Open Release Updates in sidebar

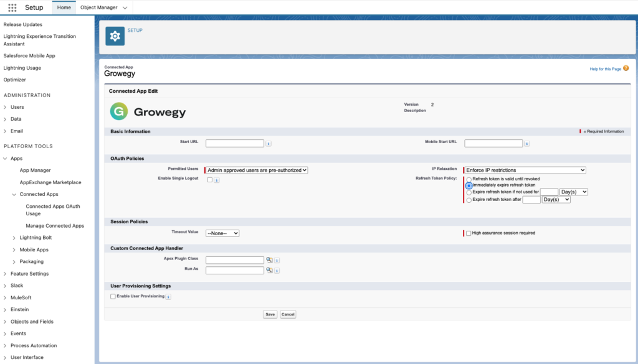click(23, 24)
